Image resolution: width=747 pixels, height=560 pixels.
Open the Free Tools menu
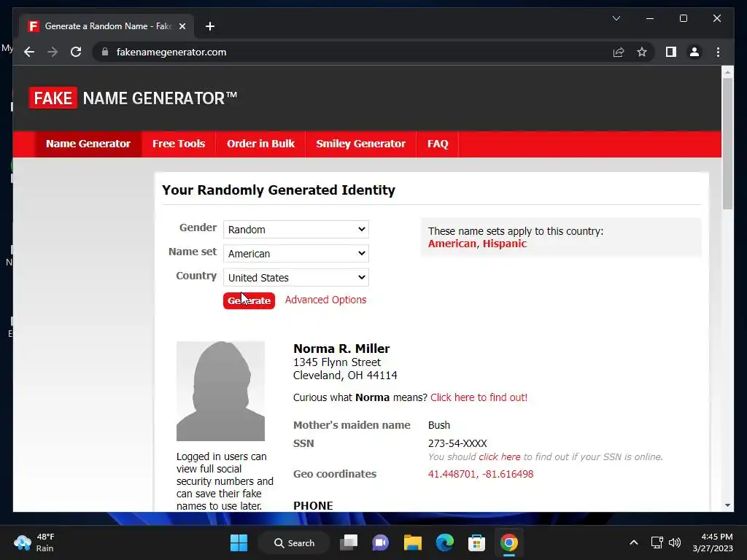(179, 144)
